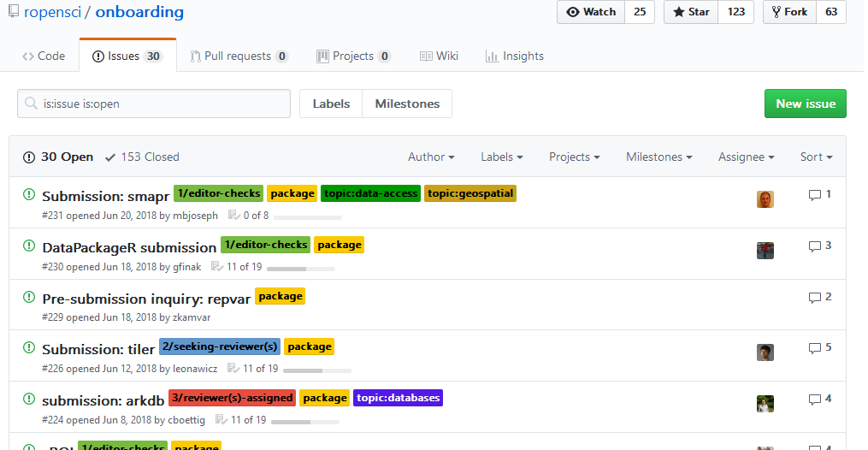Open issue submission: arkdb
The width and height of the screenshot is (868, 450).
coord(103,400)
